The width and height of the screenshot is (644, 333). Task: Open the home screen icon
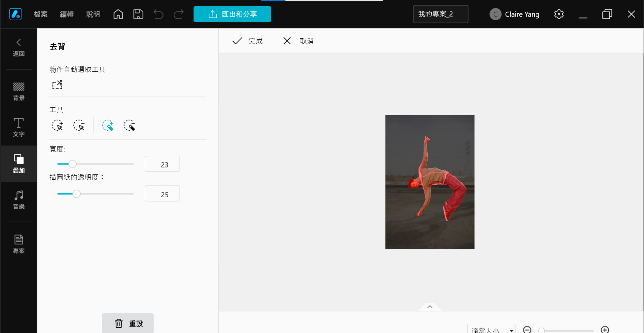click(118, 14)
